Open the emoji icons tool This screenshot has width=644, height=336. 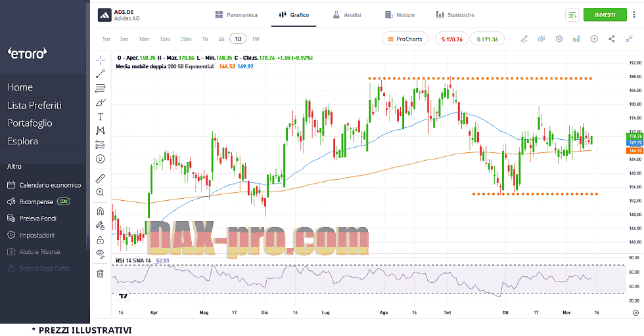coord(100,159)
